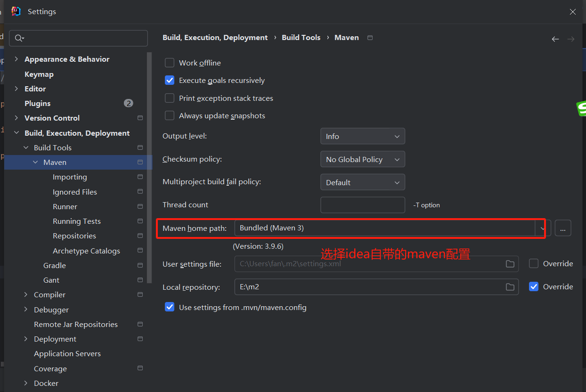The image size is (586, 392).
Task: Toggle Use settings from .mvn/maven.config
Action: pyautogui.click(x=170, y=307)
